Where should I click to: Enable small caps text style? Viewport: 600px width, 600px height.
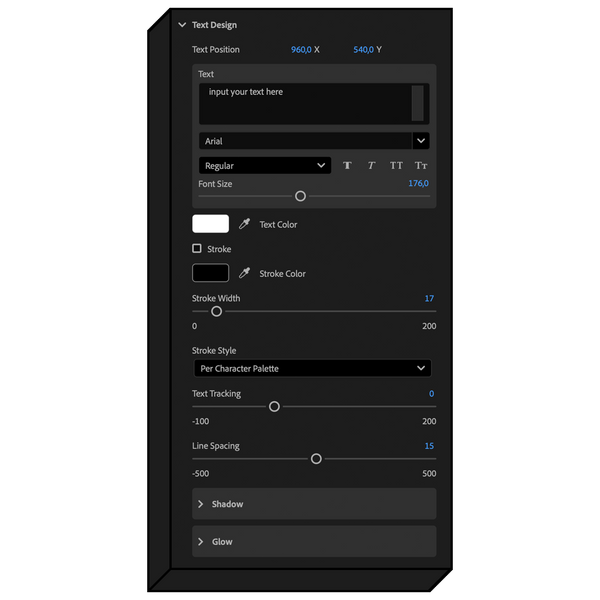click(x=421, y=166)
